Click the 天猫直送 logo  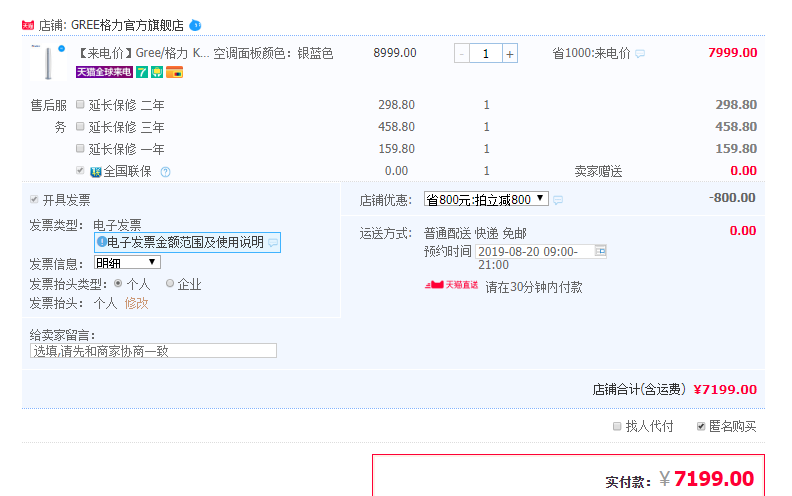click(x=451, y=285)
